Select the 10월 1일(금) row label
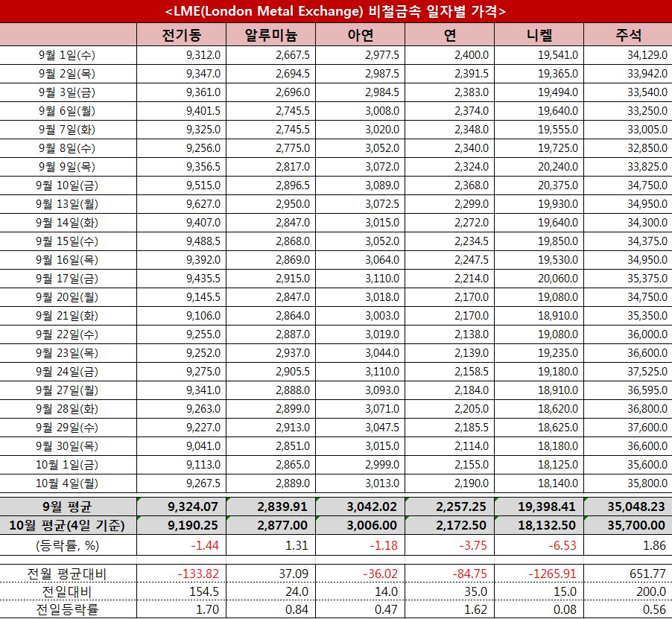Viewport: 672px width, 619px height. click(67, 465)
